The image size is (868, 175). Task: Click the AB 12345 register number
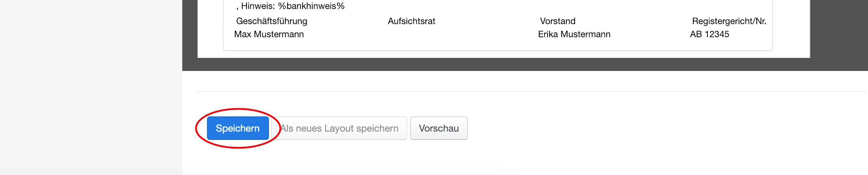coord(709,34)
